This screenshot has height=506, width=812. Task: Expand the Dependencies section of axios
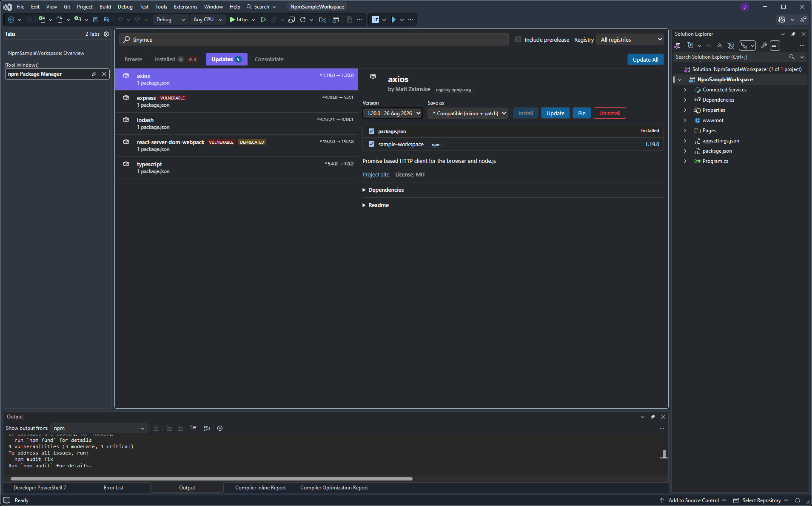coord(383,190)
